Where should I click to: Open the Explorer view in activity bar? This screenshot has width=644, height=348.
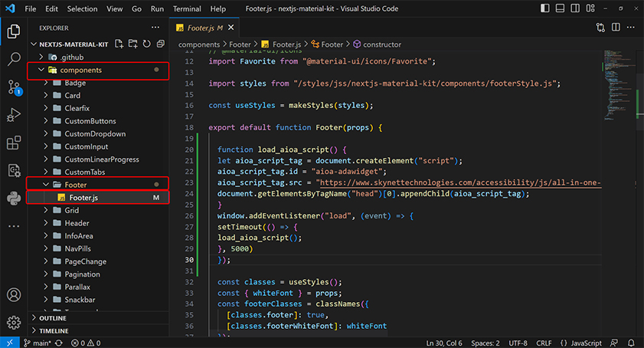tap(14, 31)
